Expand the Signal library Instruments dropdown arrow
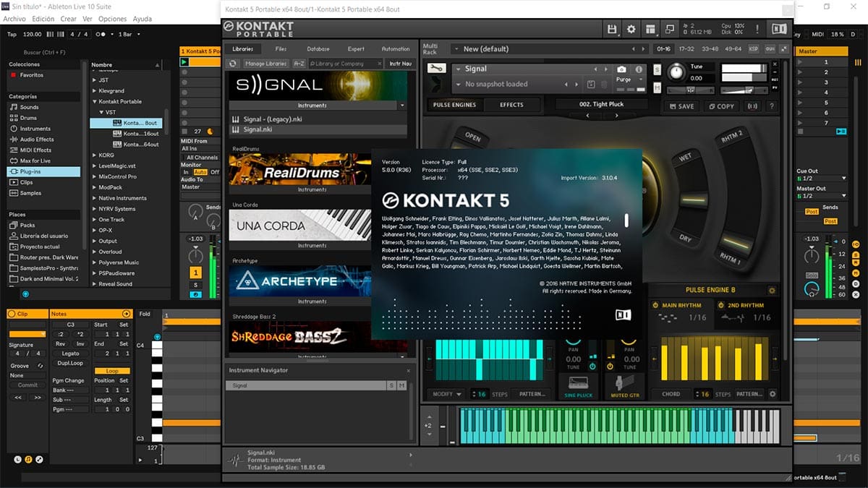The height and width of the screenshot is (488, 868). pyautogui.click(x=402, y=106)
